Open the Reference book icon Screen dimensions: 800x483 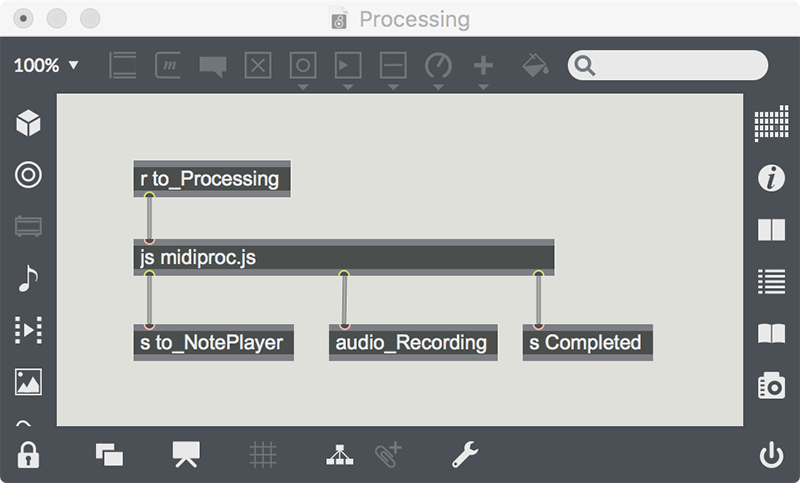771,334
